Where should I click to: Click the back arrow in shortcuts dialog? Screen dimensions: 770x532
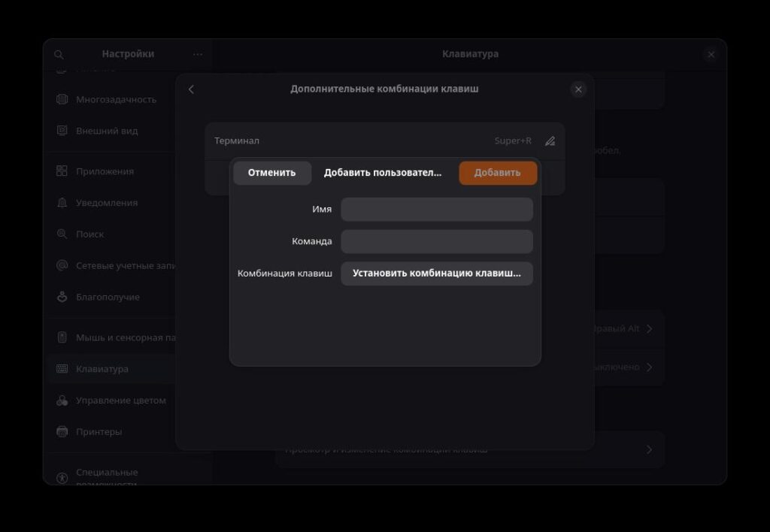pos(191,89)
